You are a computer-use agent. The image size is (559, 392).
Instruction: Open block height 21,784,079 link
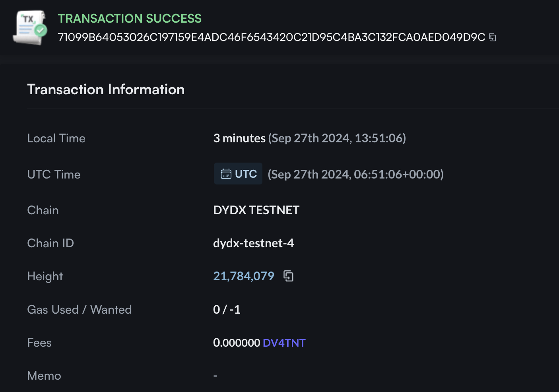(x=244, y=276)
